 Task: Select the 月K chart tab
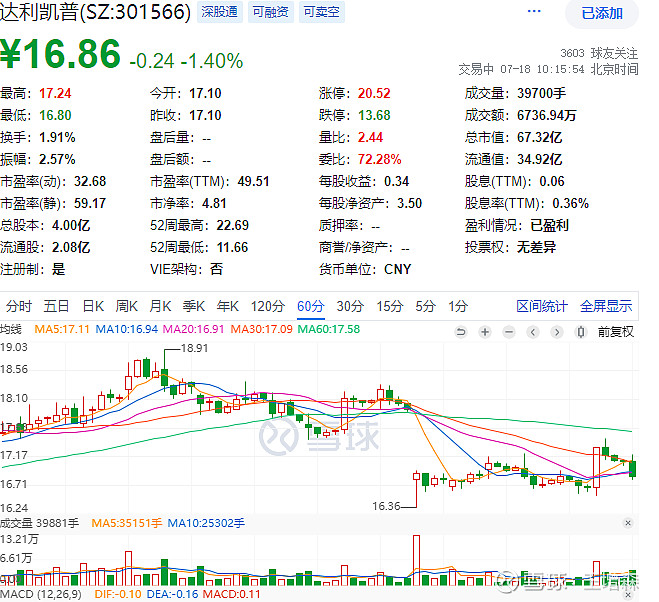pyautogui.click(x=160, y=306)
